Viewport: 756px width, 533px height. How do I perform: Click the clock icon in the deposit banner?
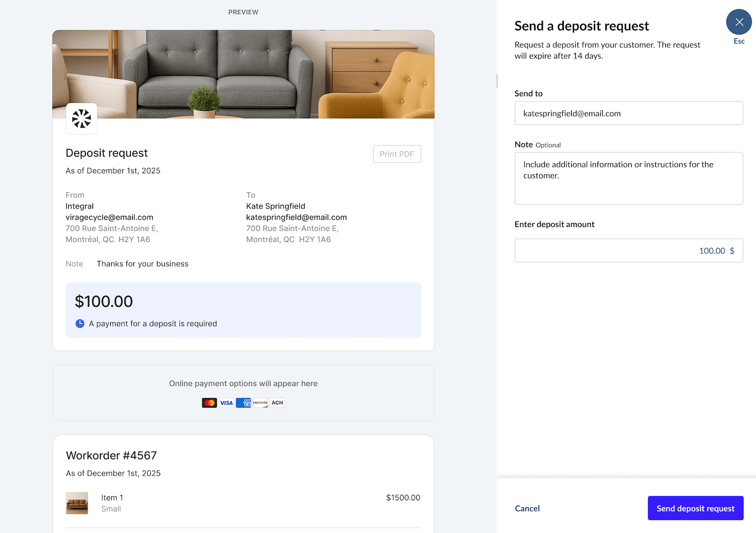(80, 323)
